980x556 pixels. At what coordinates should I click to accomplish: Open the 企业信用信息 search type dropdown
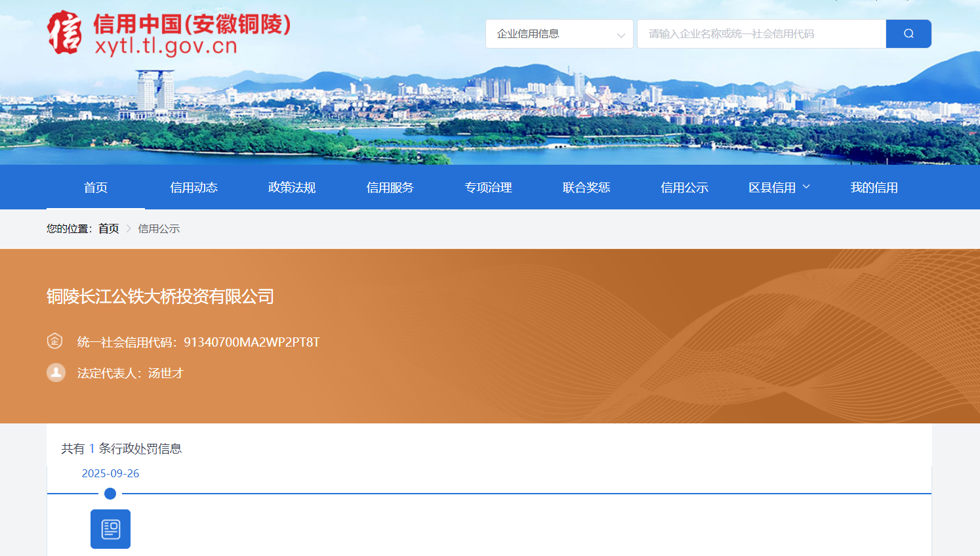point(559,33)
